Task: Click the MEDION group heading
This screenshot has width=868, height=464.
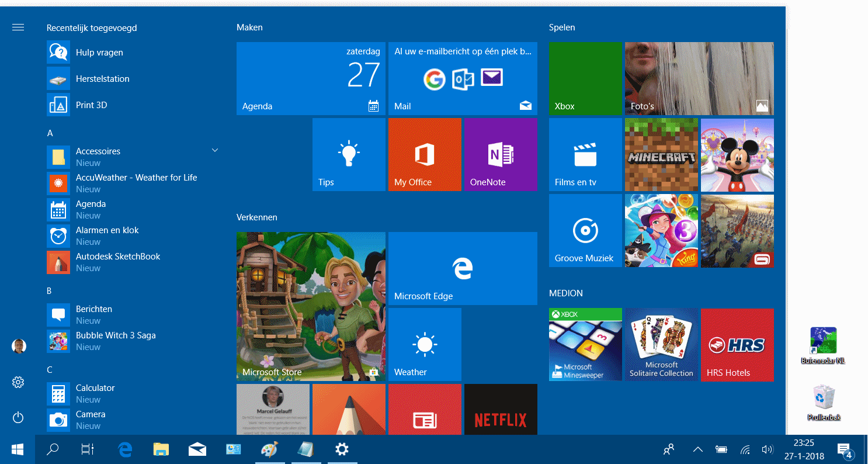Action: tap(566, 293)
